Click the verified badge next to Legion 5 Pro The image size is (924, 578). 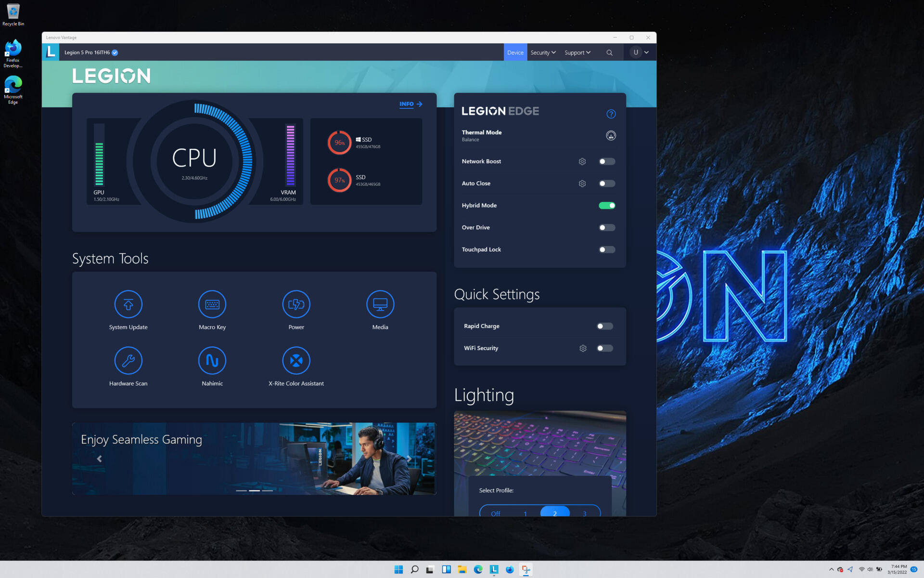115,53
